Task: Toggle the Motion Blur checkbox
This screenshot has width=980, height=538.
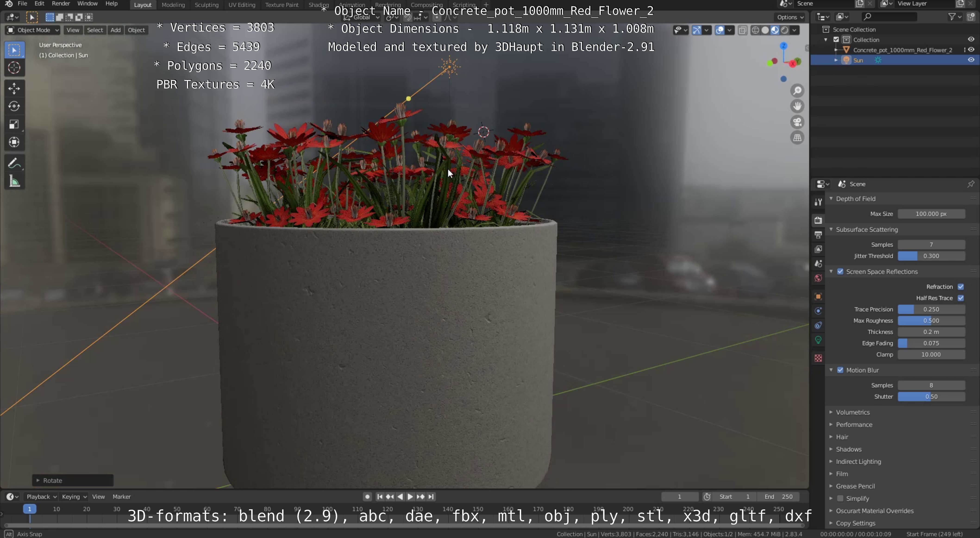Action: coord(840,370)
